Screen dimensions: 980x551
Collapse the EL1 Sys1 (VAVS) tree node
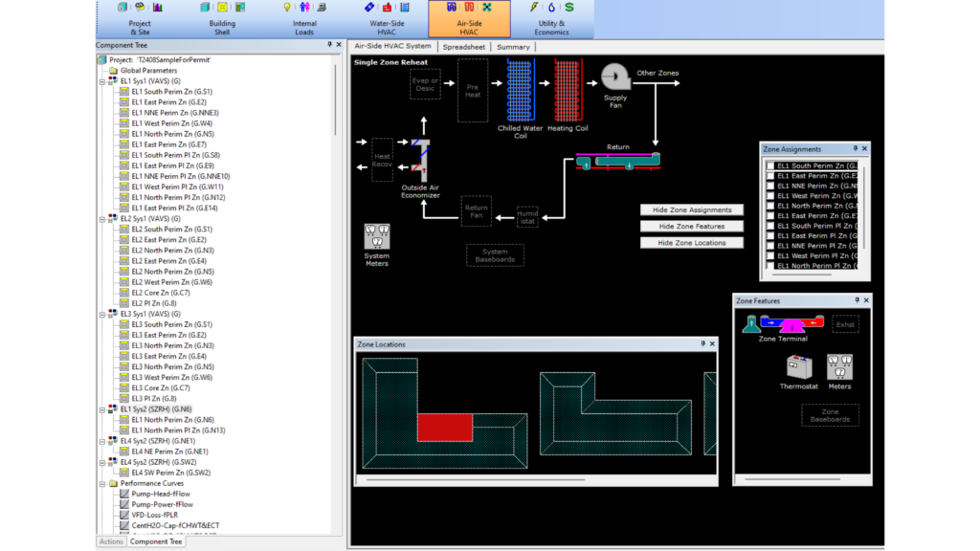tap(101, 81)
